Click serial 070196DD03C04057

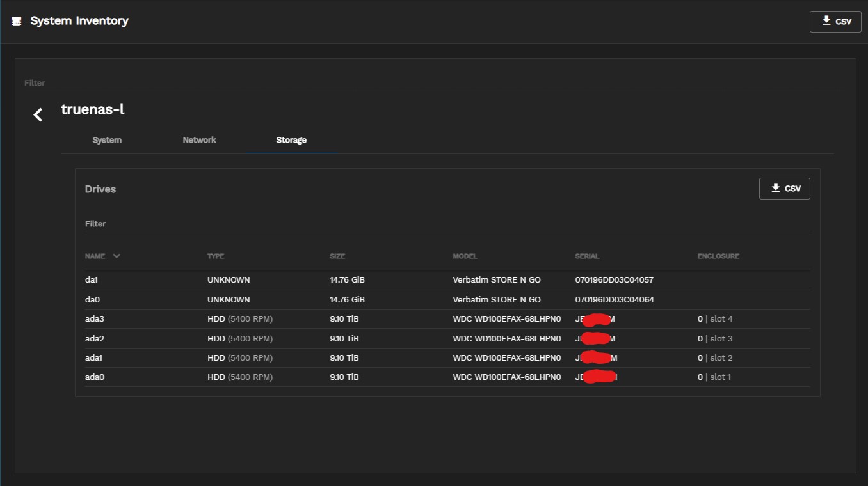tap(615, 280)
